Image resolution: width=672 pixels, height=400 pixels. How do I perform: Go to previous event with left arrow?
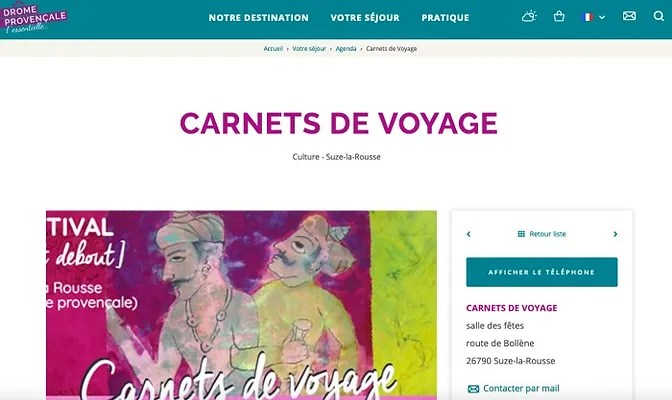click(468, 234)
